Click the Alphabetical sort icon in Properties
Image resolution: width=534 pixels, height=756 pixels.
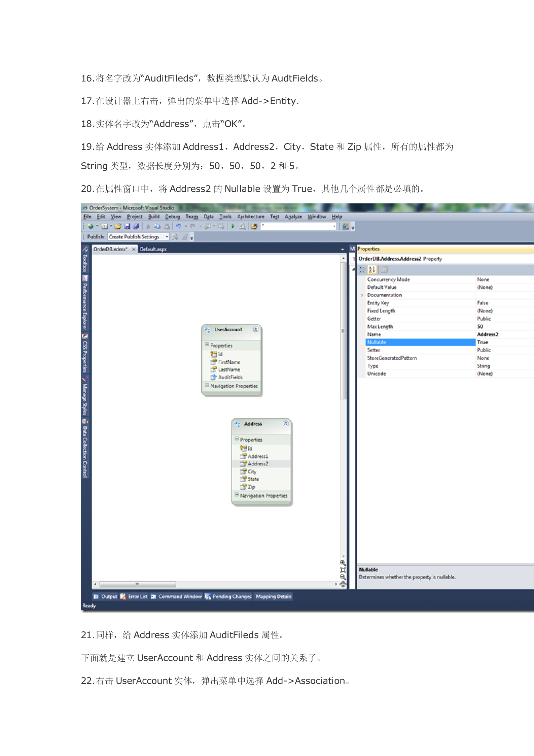click(x=372, y=269)
